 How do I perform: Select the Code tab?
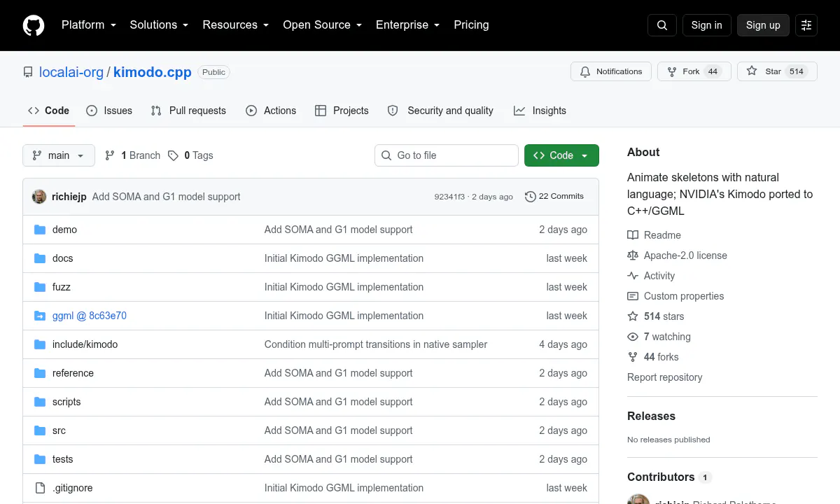(x=49, y=111)
